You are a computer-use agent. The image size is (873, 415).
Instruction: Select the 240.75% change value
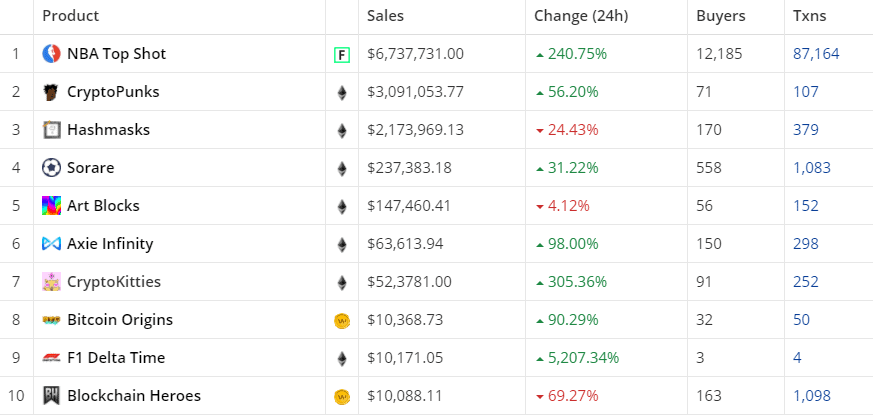[577, 54]
